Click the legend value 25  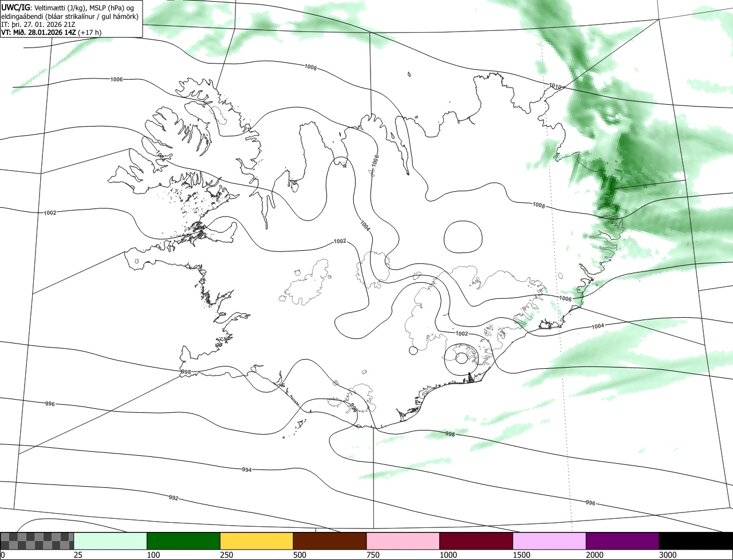[78, 555]
